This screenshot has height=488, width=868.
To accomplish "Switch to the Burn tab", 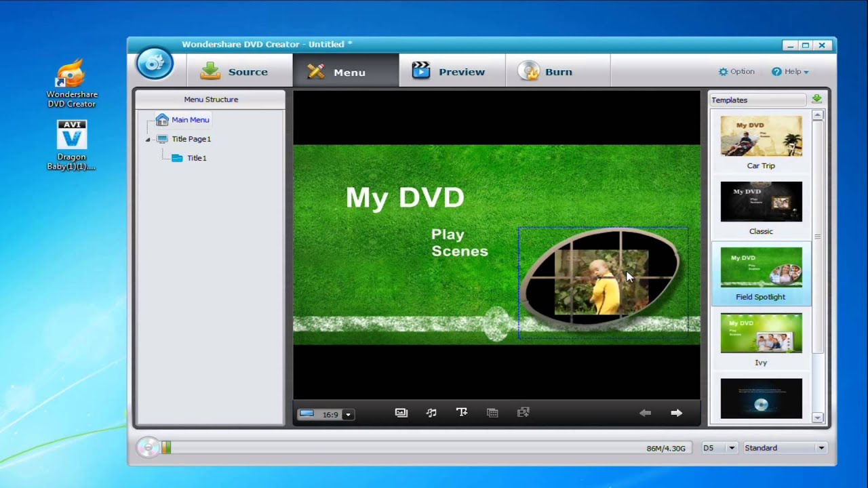I will pyautogui.click(x=557, y=71).
